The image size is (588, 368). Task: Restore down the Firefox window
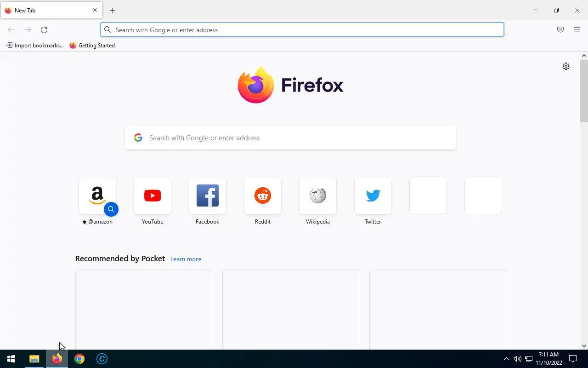(x=556, y=10)
